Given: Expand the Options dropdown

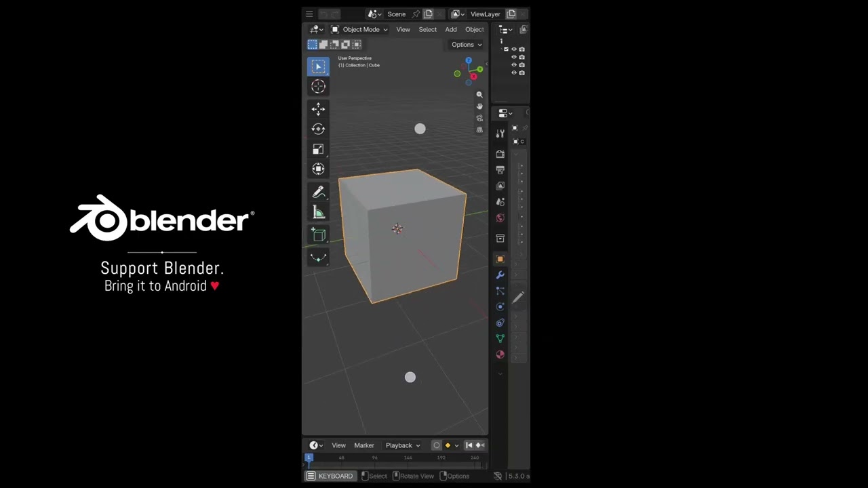Looking at the screenshot, I should pyautogui.click(x=467, y=45).
